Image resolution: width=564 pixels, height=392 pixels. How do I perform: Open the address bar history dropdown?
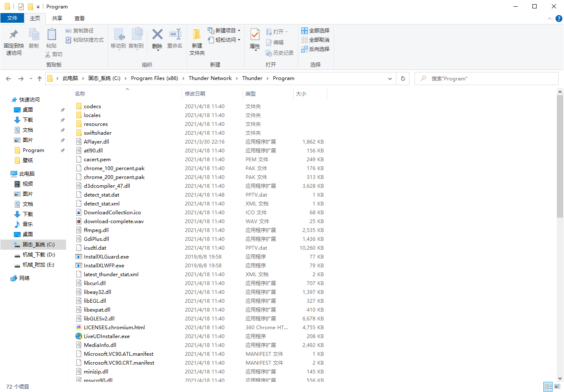point(390,79)
